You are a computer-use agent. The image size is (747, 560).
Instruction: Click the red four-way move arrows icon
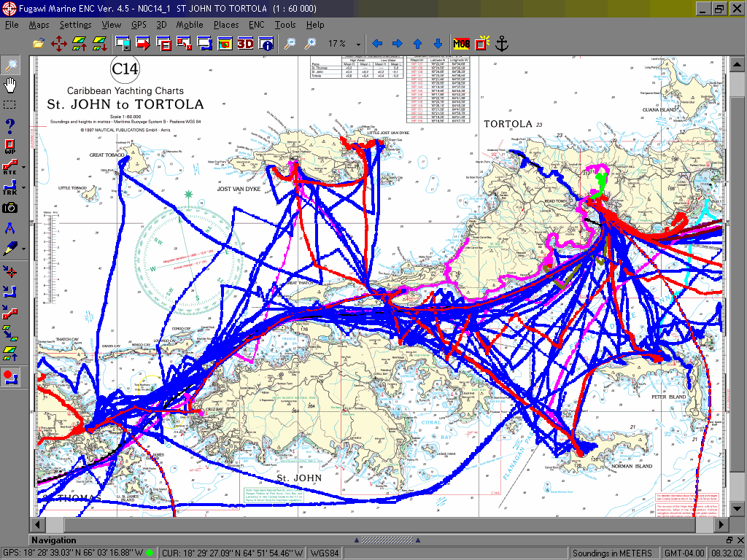tap(59, 44)
